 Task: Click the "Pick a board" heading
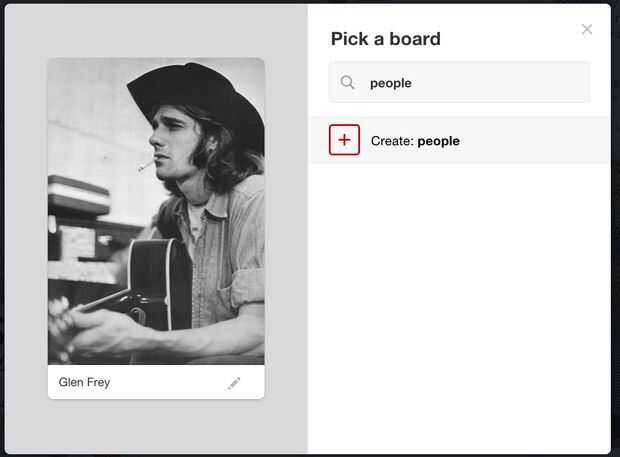point(386,39)
